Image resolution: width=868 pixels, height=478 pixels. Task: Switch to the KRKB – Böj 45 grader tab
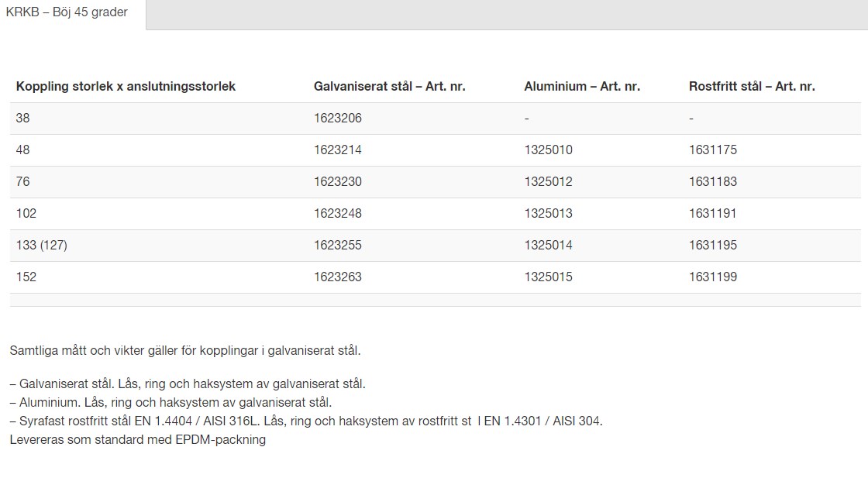click(70, 13)
